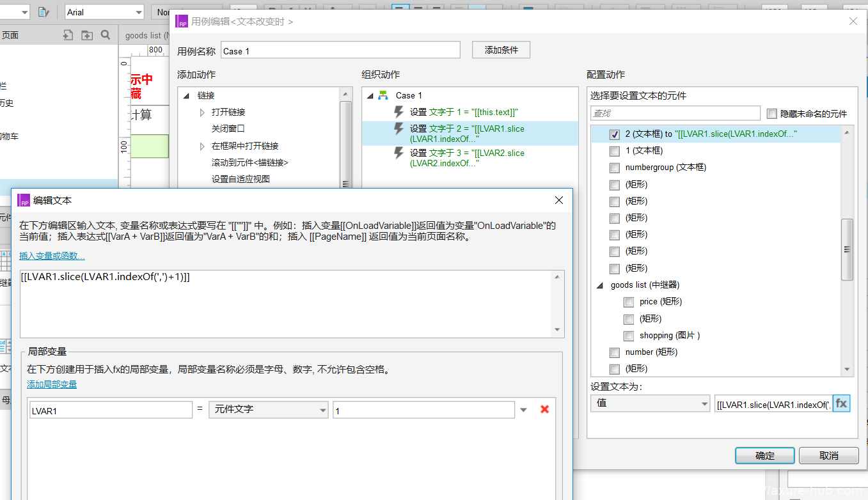Expand the 打开链接 tree node
Viewport: 868px width, 500px height.
203,113
